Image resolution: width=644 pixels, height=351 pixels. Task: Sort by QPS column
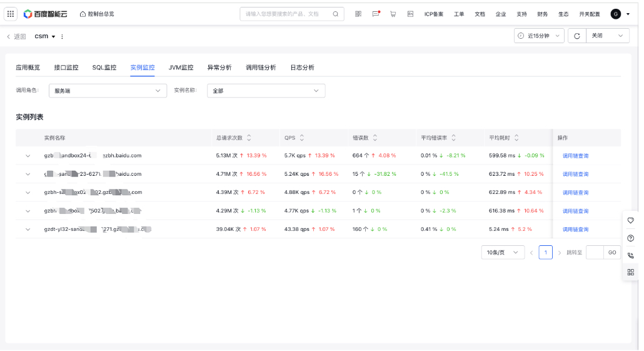[302, 138]
